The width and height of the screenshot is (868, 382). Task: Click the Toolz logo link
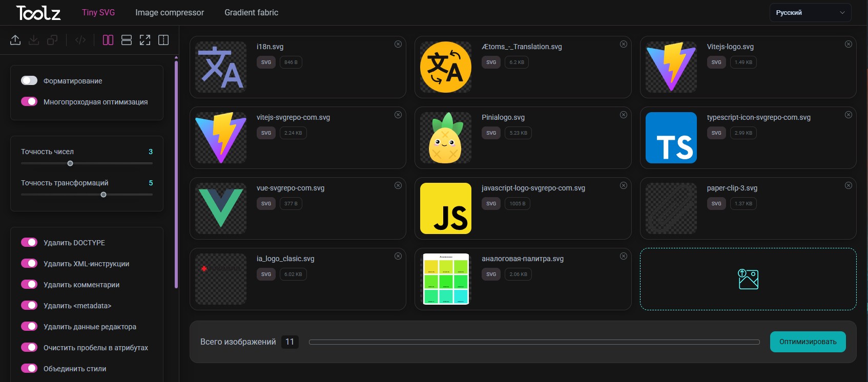pos(38,13)
